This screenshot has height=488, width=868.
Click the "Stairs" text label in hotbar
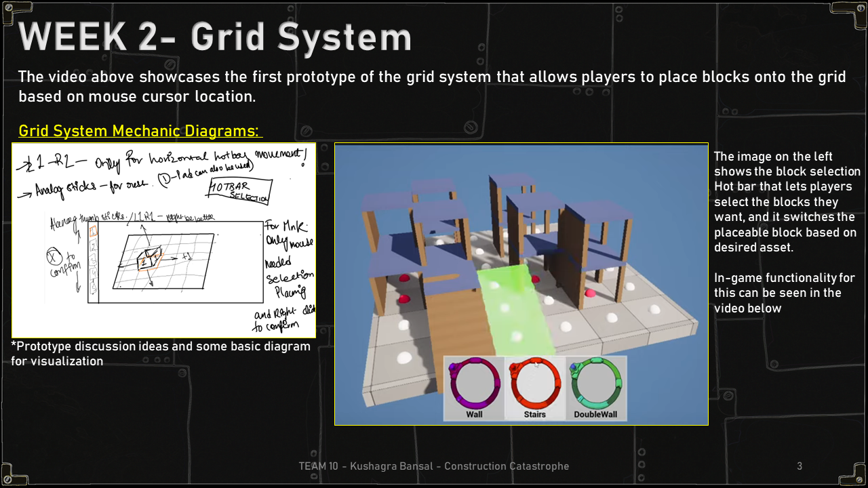click(534, 414)
